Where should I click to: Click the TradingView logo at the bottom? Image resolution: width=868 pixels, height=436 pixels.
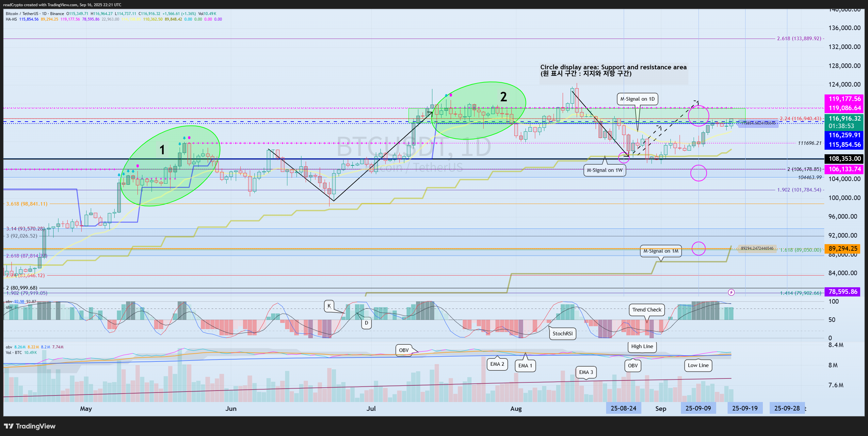pyautogui.click(x=30, y=426)
